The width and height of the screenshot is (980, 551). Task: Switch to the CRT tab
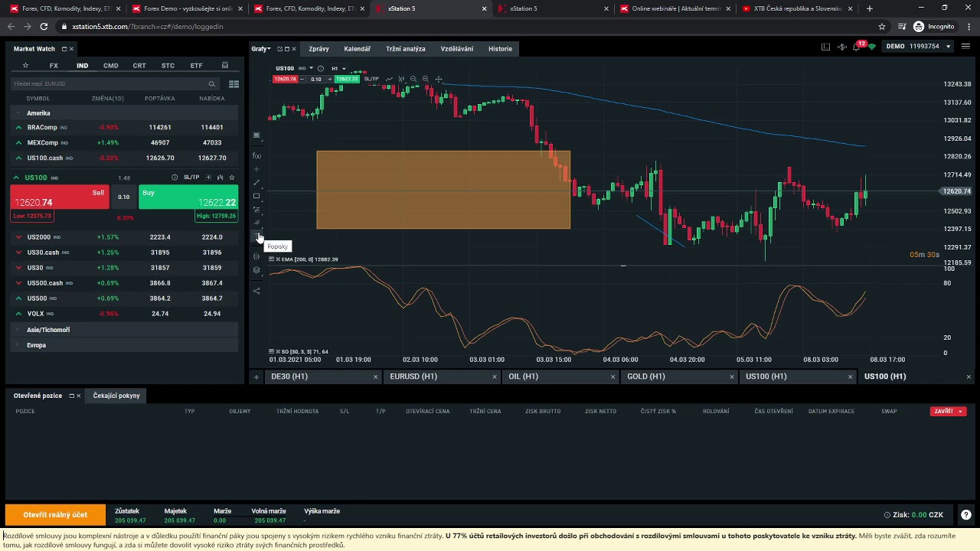point(139,66)
